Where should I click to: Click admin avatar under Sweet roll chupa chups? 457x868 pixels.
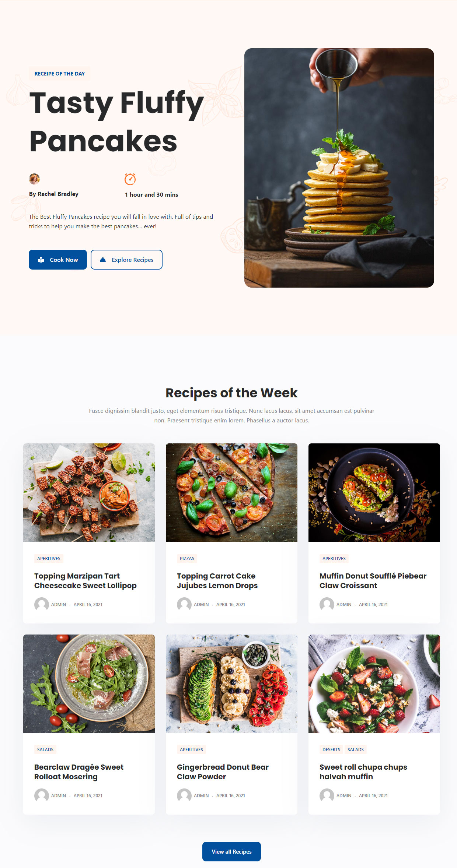(x=327, y=795)
